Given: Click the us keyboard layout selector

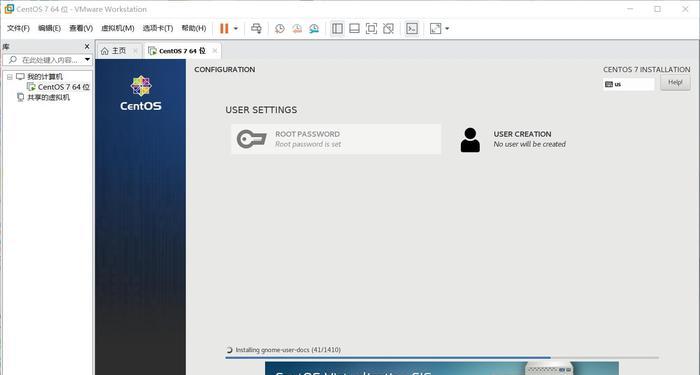Looking at the screenshot, I should click(x=629, y=84).
